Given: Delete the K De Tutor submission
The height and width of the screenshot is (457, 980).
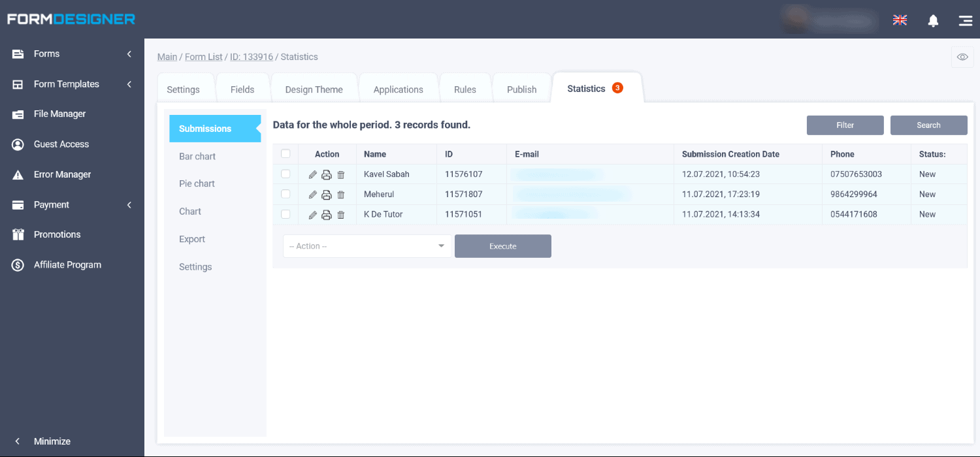Looking at the screenshot, I should tap(340, 215).
